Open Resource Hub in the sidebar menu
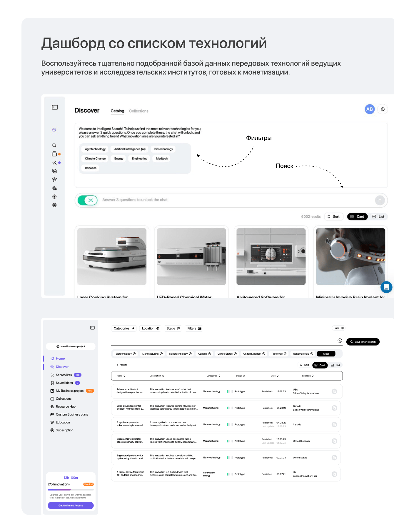This screenshot has height=532, width=394. [x=63, y=407]
